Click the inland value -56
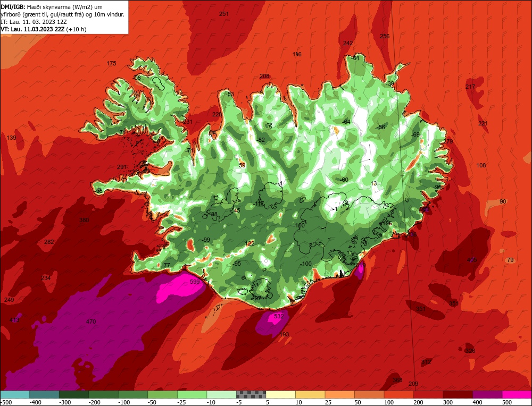The width and height of the screenshot is (532, 406). [381, 127]
